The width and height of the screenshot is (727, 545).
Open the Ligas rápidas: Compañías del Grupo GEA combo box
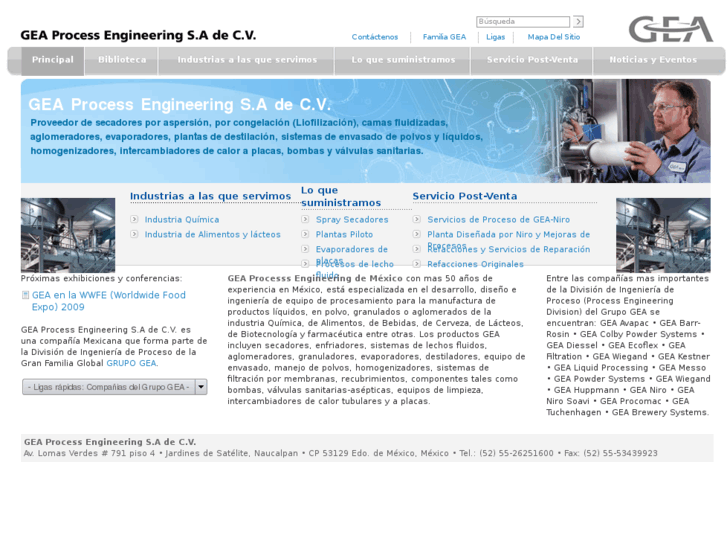click(x=115, y=387)
